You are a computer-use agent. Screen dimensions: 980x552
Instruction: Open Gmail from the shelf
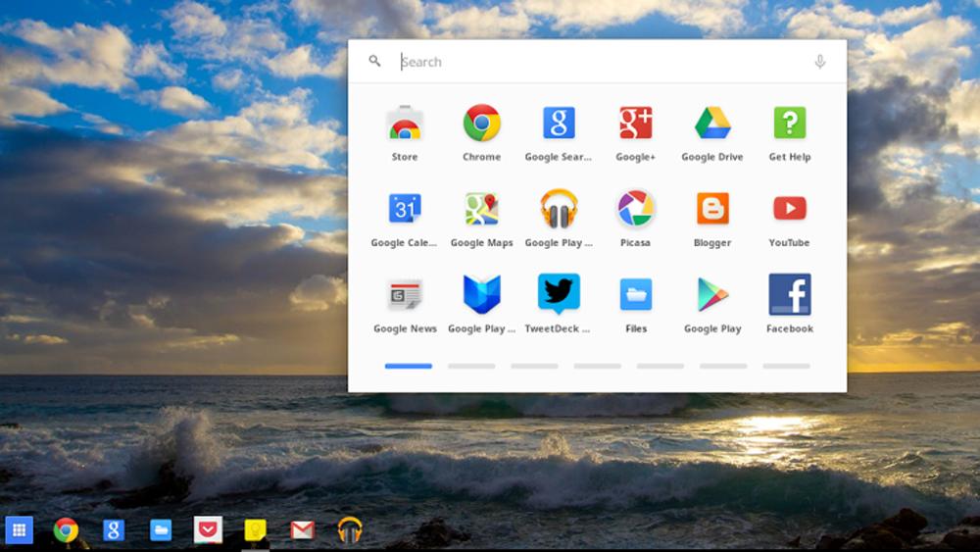point(303,530)
